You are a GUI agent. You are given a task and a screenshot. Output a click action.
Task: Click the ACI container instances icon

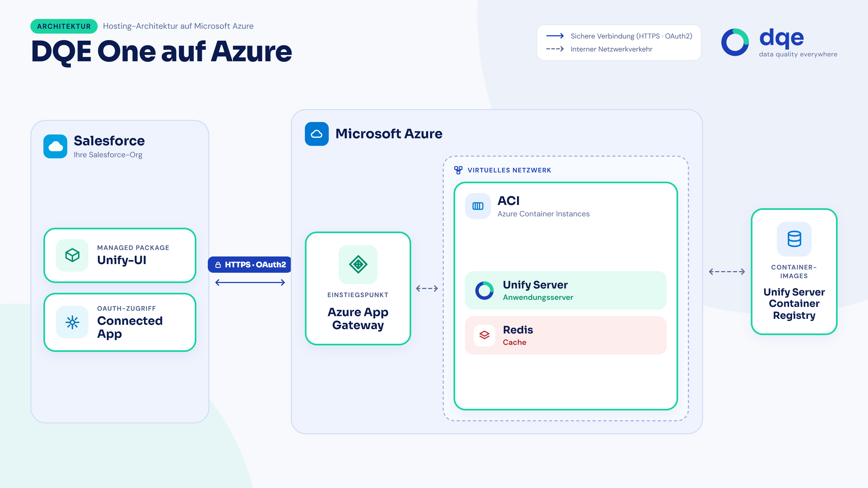(x=478, y=206)
